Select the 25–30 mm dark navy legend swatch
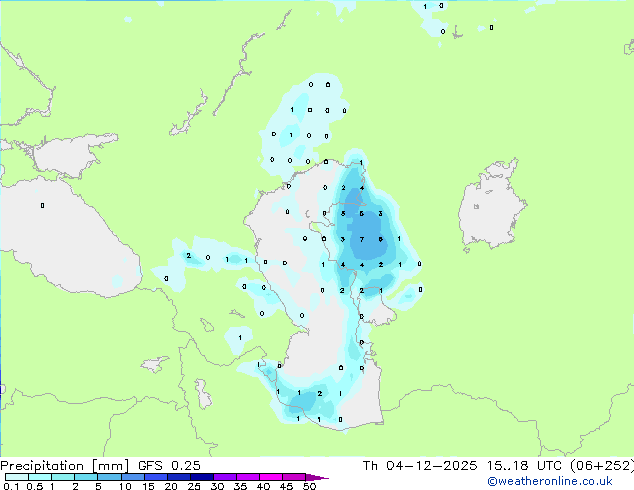Screen dimensions: 634x490 [x=202, y=477]
